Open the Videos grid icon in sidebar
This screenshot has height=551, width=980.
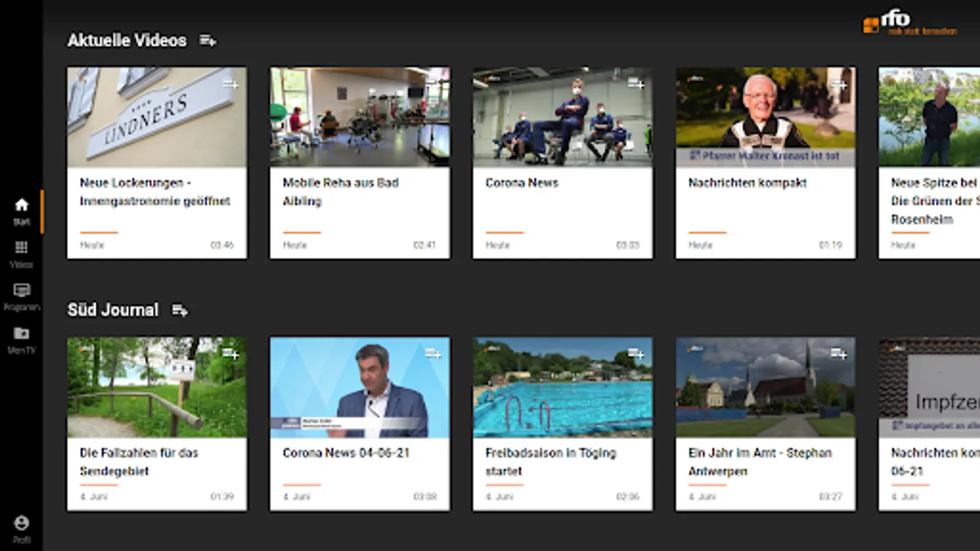[21, 247]
